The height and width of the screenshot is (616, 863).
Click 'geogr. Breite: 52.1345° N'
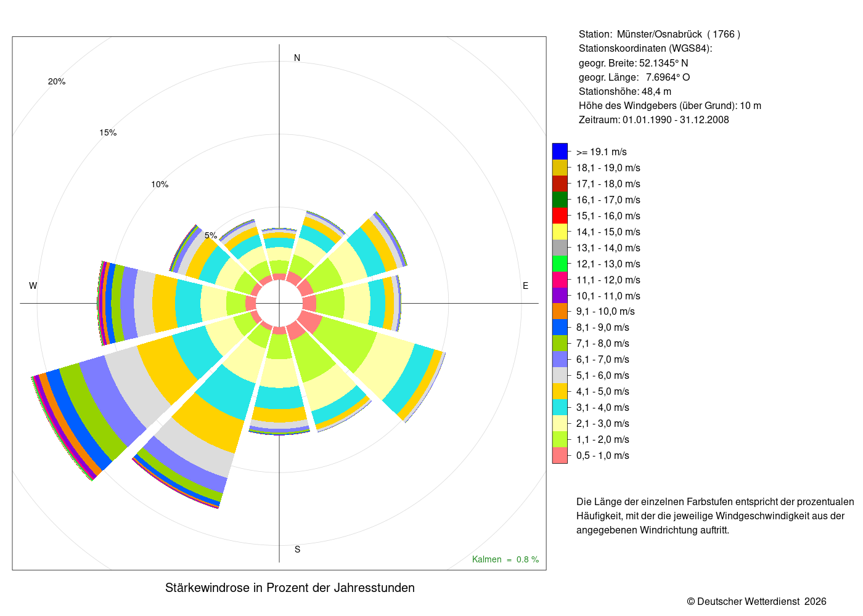coord(634,63)
